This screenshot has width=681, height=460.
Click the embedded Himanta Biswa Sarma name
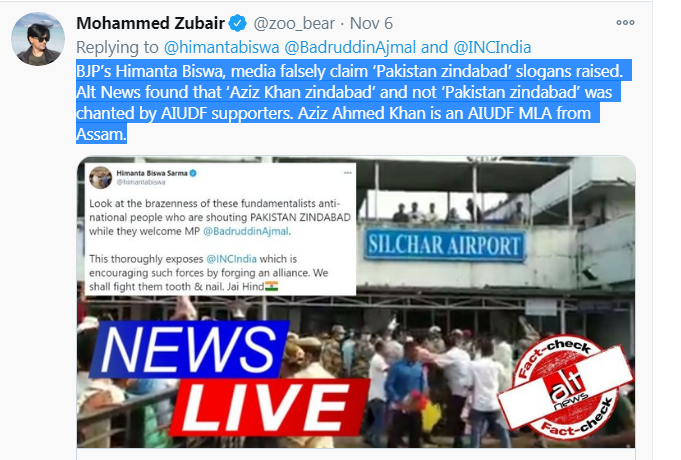(152, 173)
